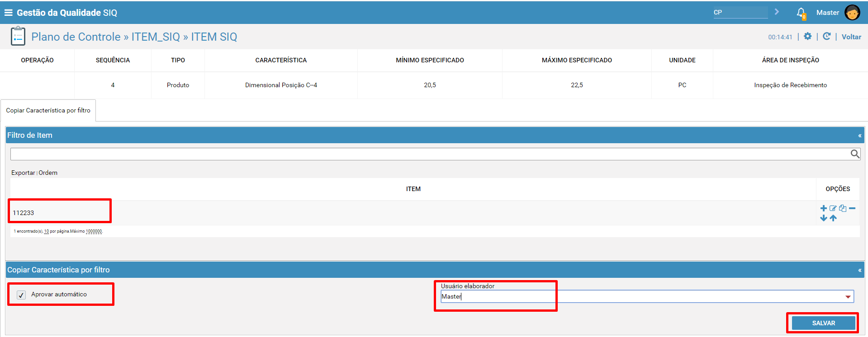
Task: Click the SALVAR button
Action: [x=823, y=323]
